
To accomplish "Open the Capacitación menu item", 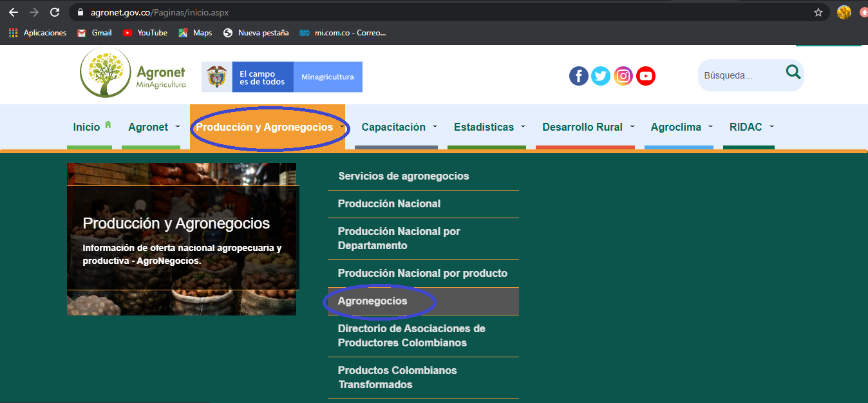I will 394,127.
